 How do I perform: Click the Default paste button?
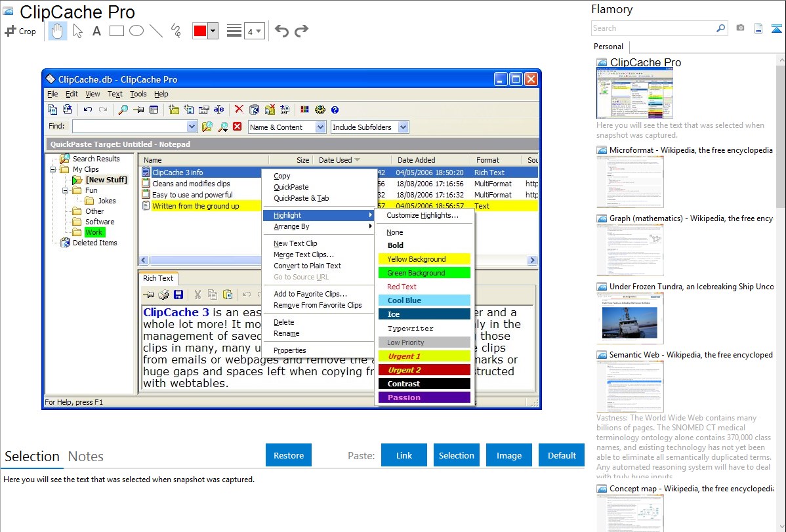562,455
